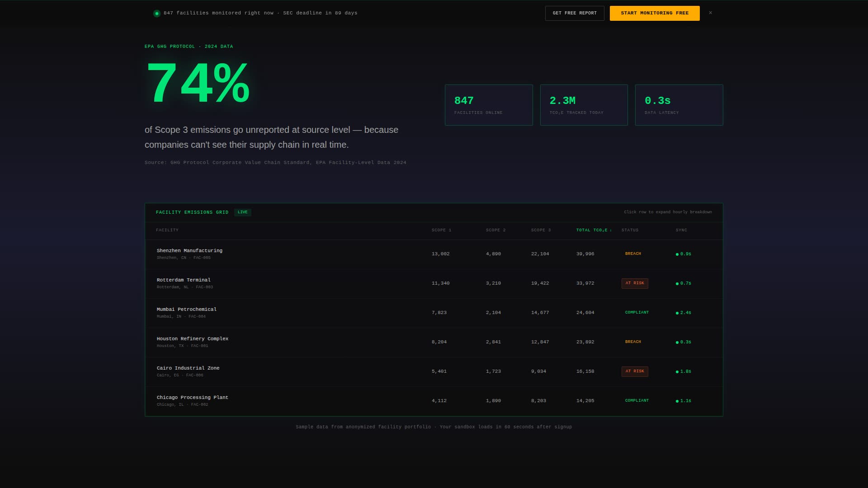Click the 1.8s sync indicator for Cairo
Image resolution: width=868 pixels, height=488 pixels.
point(684,371)
